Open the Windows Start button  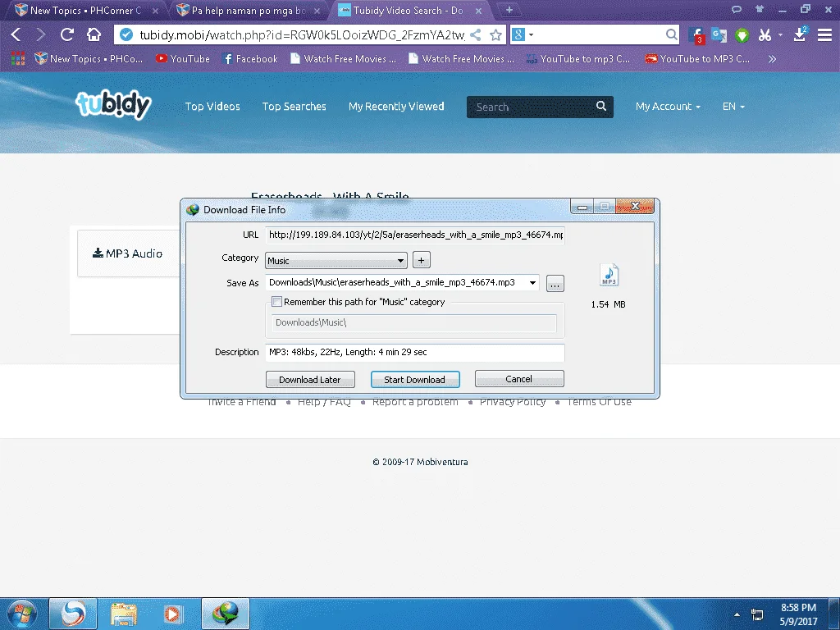[22, 614]
